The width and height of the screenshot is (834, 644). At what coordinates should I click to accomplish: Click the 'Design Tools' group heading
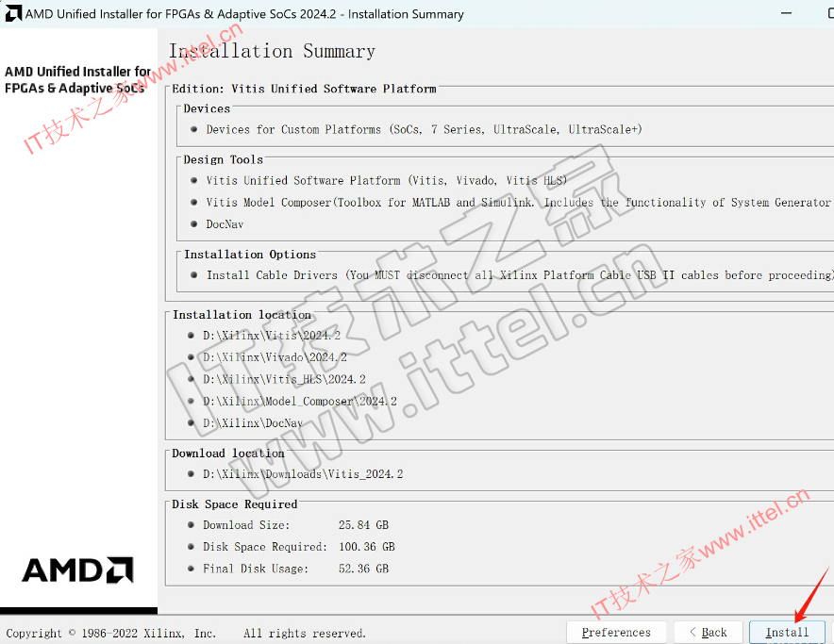click(223, 160)
